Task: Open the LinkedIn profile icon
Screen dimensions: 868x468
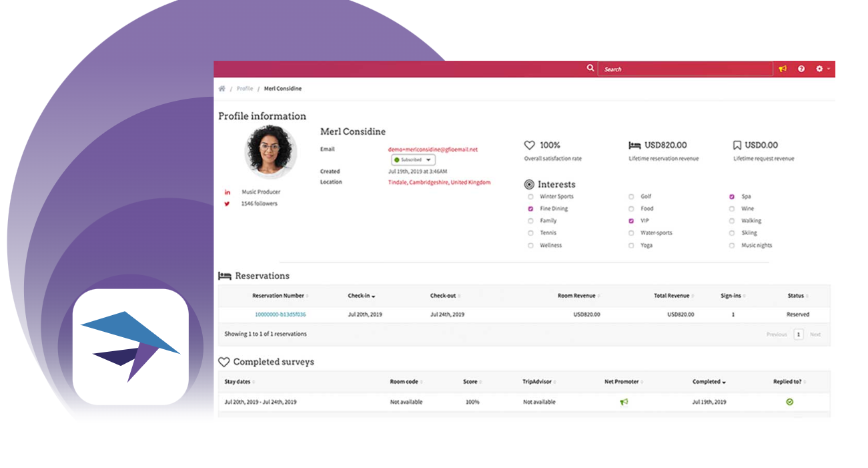Action: pyautogui.click(x=227, y=192)
